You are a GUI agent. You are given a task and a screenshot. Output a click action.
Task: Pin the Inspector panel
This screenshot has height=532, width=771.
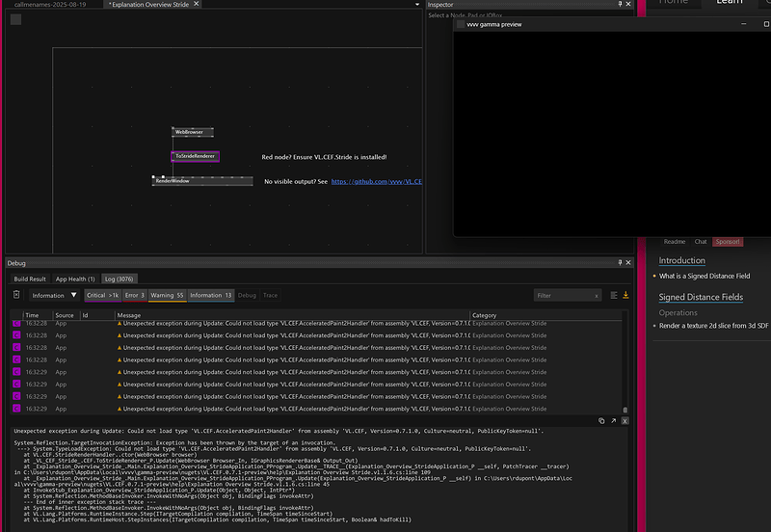(620, 4)
